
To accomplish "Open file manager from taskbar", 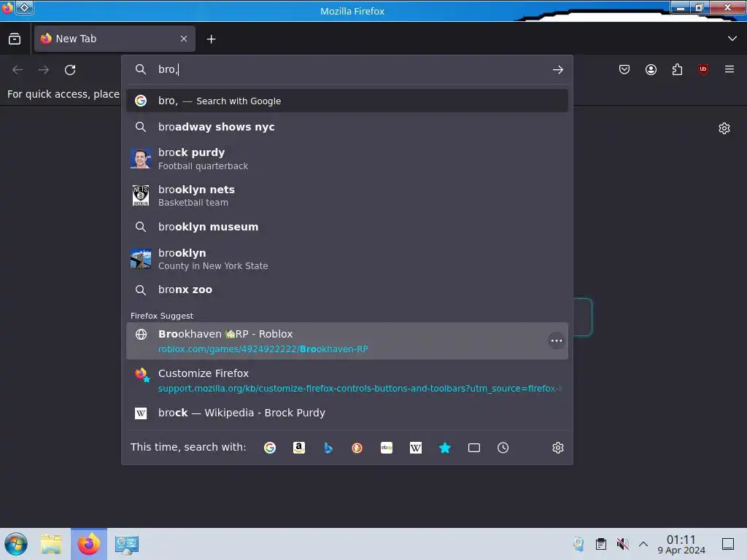I will point(51,544).
